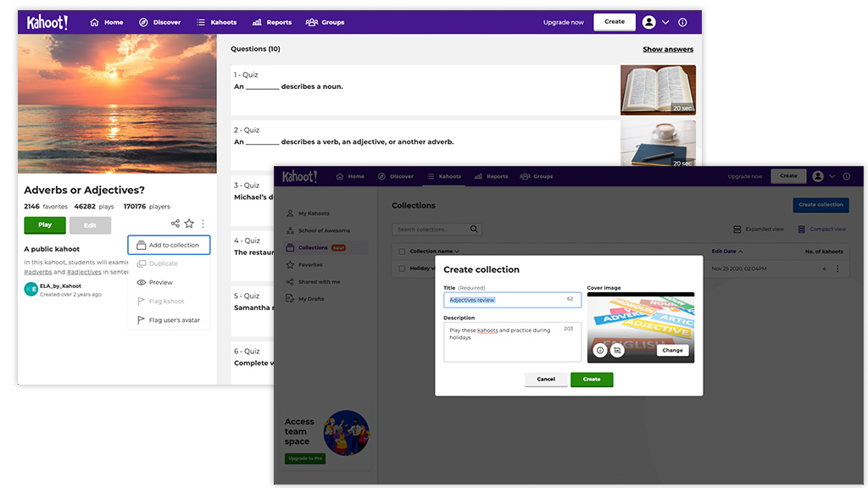Click the My Kahoots person icon in the sidebar
The height and width of the screenshot is (488, 868).
[x=290, y=213]
